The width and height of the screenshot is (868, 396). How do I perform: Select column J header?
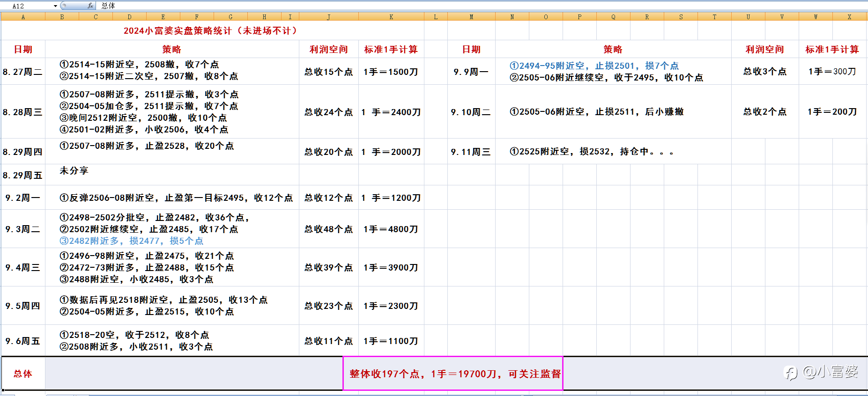329,17
